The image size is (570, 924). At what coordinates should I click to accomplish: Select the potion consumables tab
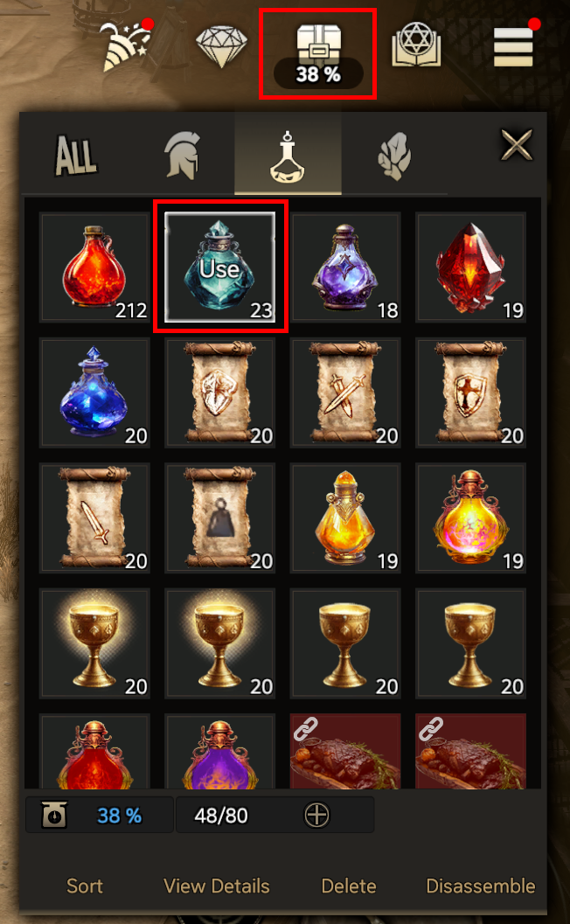coord(288,156)
